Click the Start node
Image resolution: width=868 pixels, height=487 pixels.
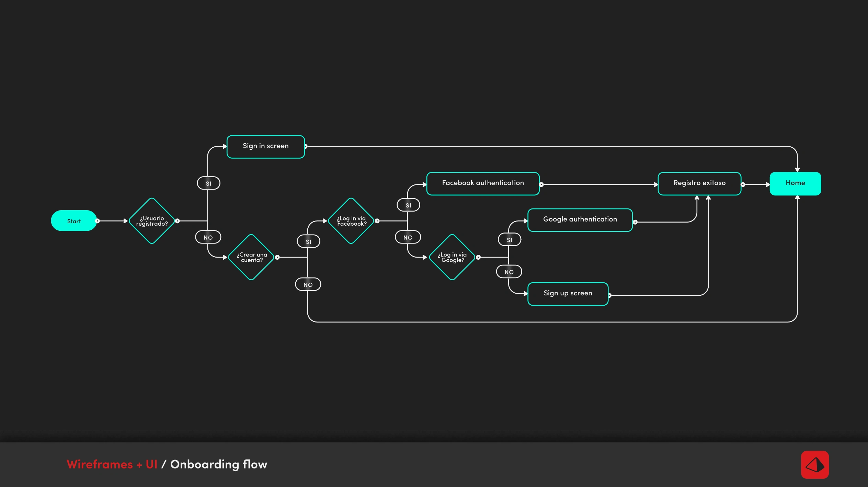(74, 221)
